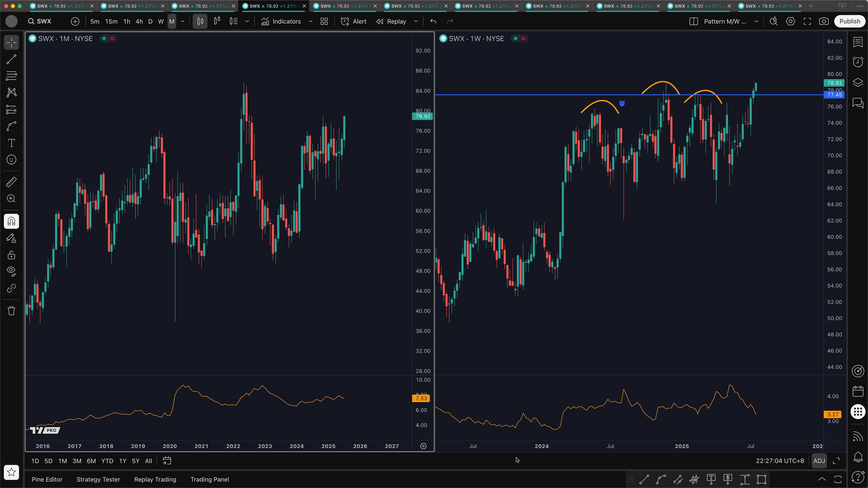The height and width of the screenshot is (488, 868).
Task: Select the YTD date range
Action: (107, 461)
